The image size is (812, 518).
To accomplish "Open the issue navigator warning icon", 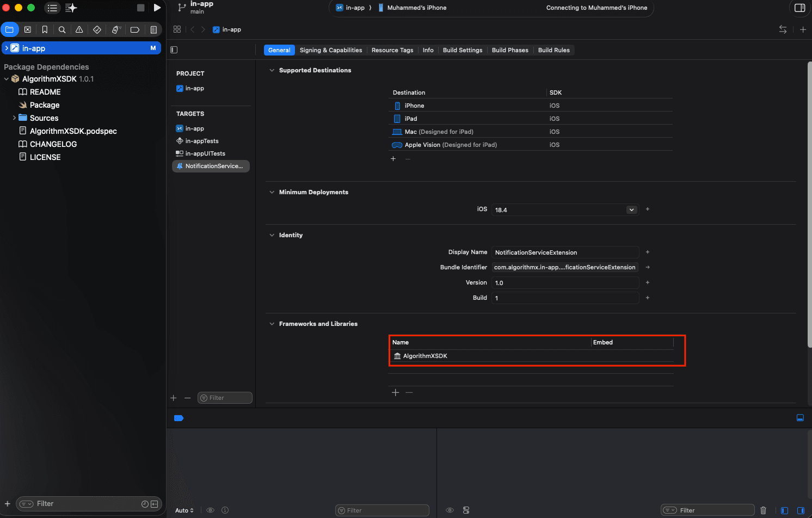I will (x=79, y=29).
